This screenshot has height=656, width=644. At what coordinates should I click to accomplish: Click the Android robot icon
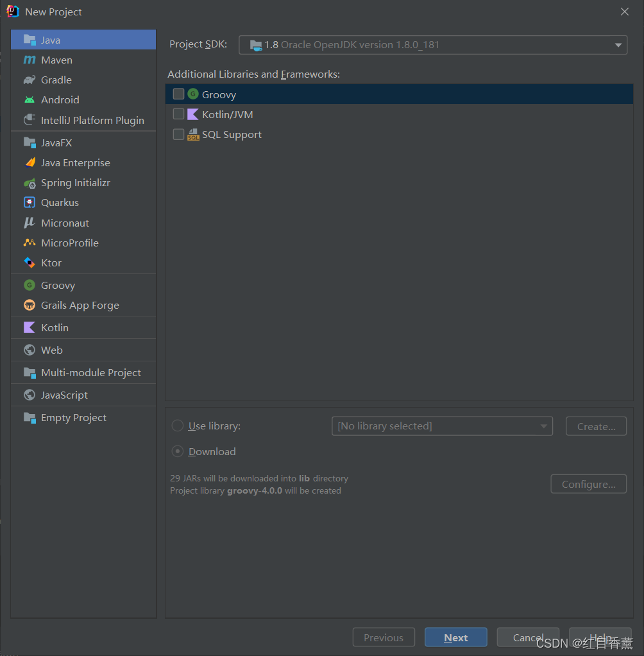pos(30,100)
